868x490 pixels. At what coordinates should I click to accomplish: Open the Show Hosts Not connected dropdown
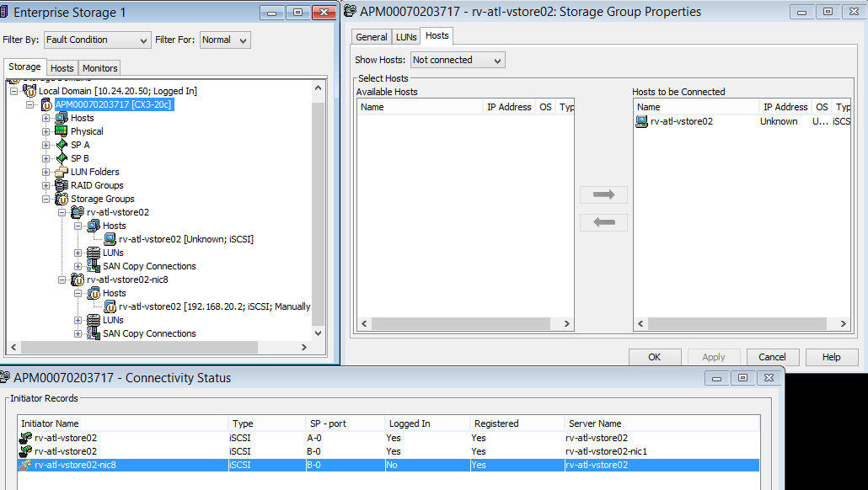pyautogui.click(x=458, y=60)
